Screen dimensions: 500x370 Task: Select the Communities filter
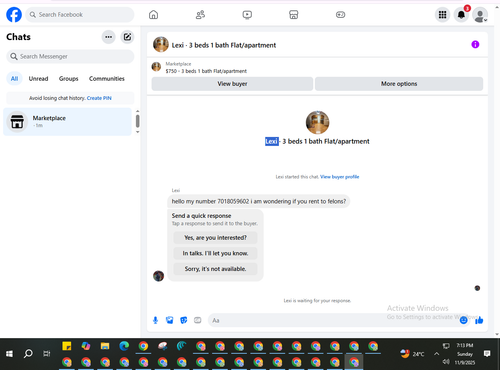(x=107, y=79)
